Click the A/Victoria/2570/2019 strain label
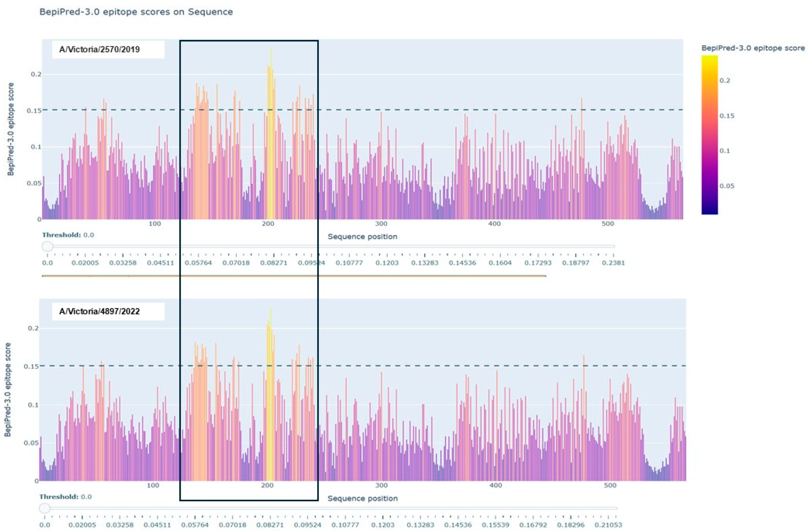This screenshot has height=532, width=809. (99, 50)
